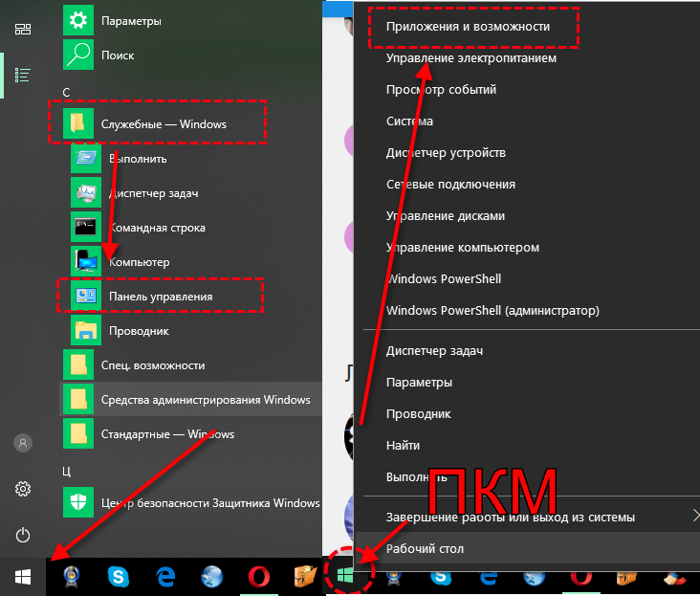Viewport: 700px width, 596px height.
Task: Select Сетевые подключения in context menu
Action: [x=450, y=184]
